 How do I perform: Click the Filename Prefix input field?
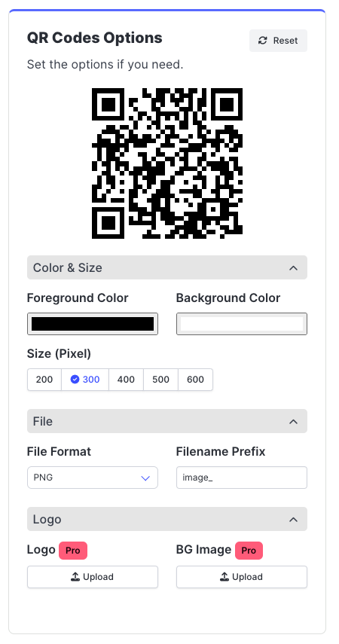tap(242, 478)
